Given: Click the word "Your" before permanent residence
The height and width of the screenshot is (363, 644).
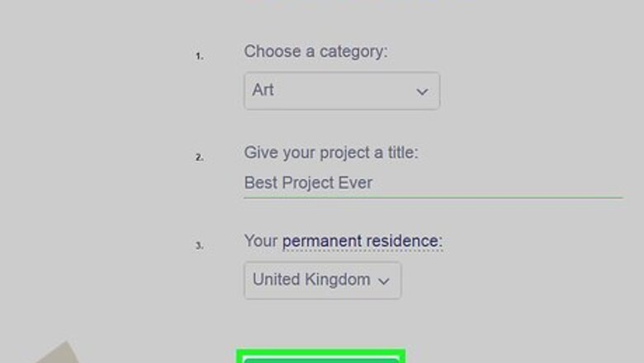Looking at the screenshot, I should point(260,241).
